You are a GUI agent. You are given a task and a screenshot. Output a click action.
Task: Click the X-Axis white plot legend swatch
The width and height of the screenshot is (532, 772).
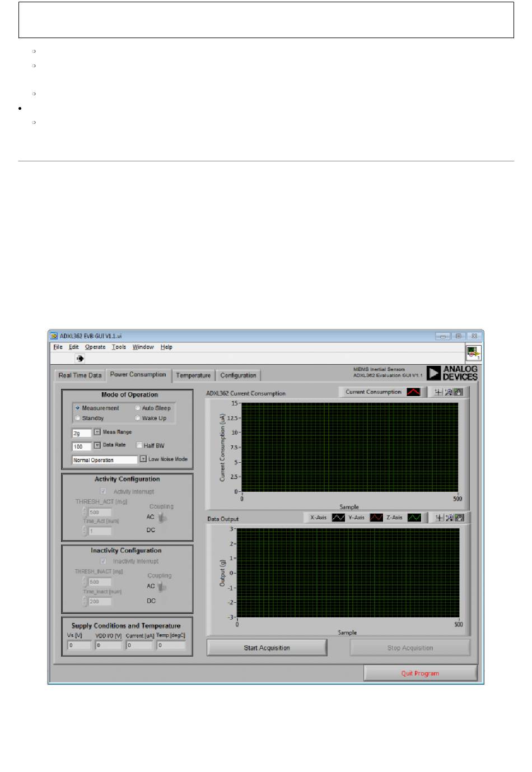pyautogui.click(x=338, y=517)
